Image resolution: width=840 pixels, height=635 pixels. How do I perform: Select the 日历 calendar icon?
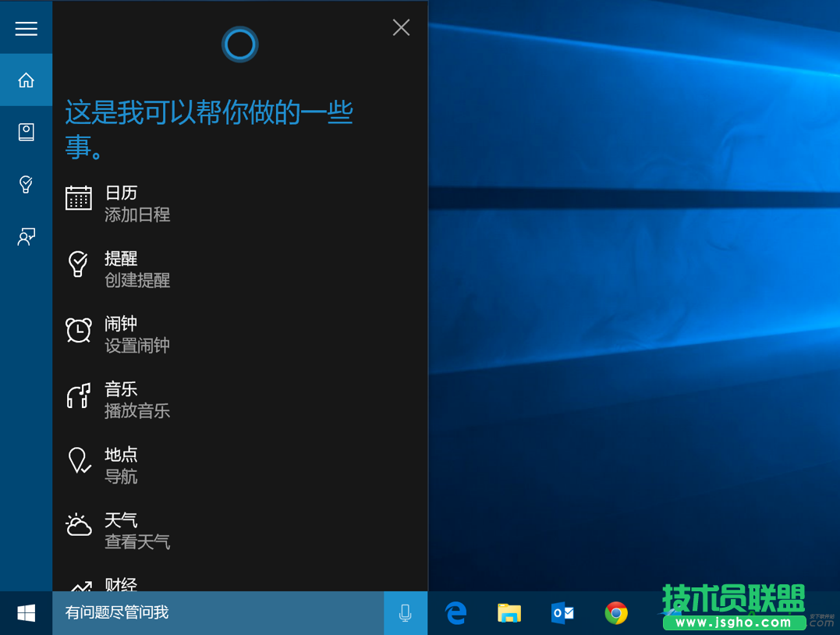78,198
